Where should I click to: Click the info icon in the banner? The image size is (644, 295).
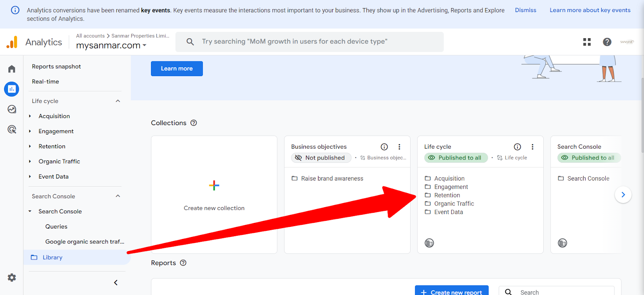(15, 10)
